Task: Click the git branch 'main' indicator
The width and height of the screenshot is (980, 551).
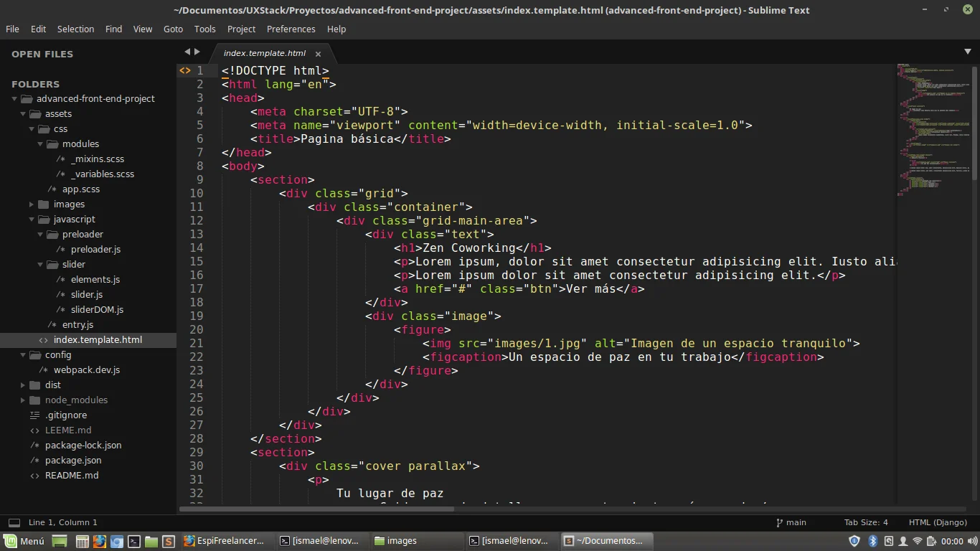Action: coord(791,523)
